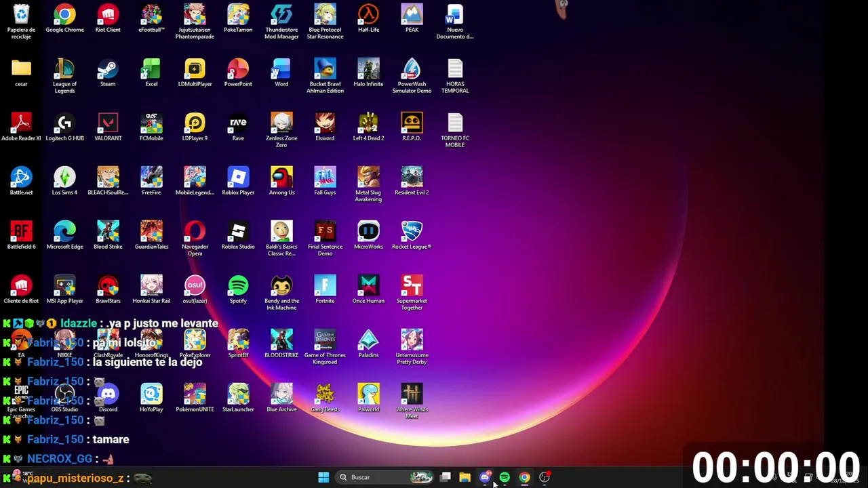
Task: Select the Roblox Studio icon
Action: tap(238, 236)
